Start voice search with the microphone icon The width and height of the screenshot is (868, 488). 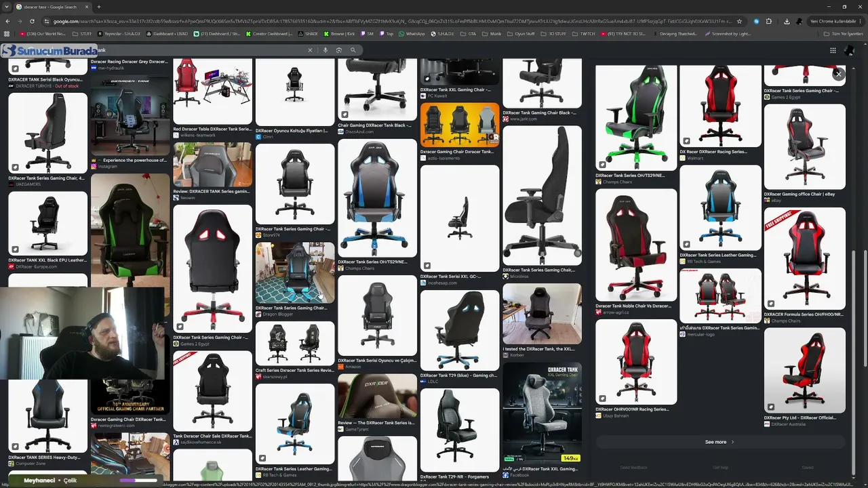pyautogui.click(x=325, y=50)
